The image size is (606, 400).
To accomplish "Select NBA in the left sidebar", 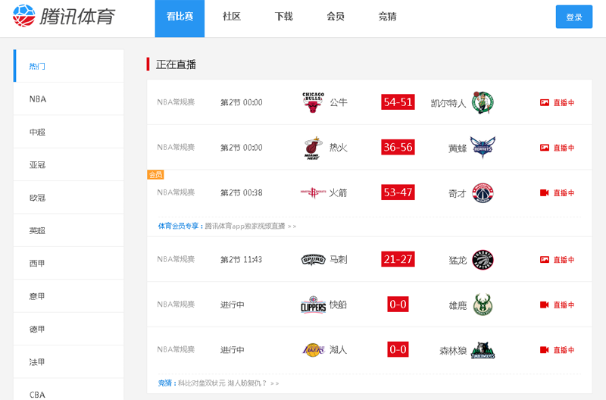I will [x=38, y=99].
